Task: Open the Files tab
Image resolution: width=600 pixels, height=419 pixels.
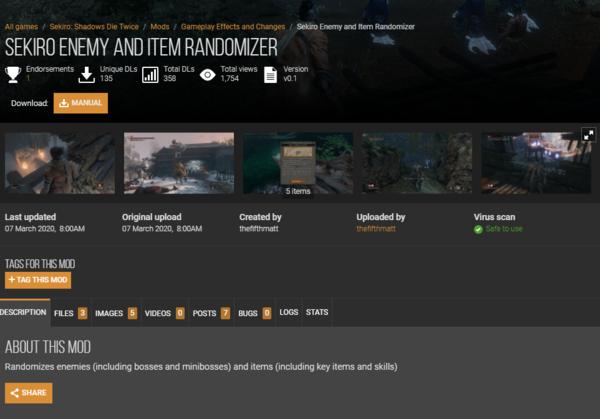Action: tap(71, 313)
